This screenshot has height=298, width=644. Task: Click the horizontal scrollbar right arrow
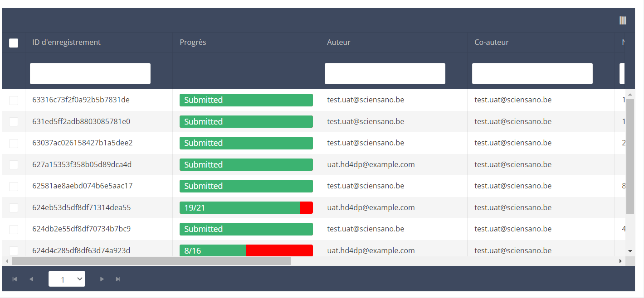pos(620,261)
